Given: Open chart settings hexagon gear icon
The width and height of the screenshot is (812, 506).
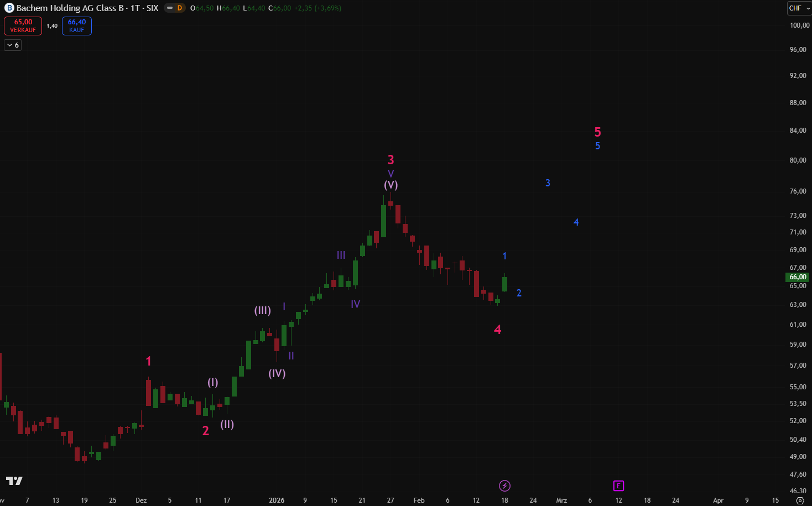Looking at the screenshot, I should pyautogui.click(x=800, y=500).
